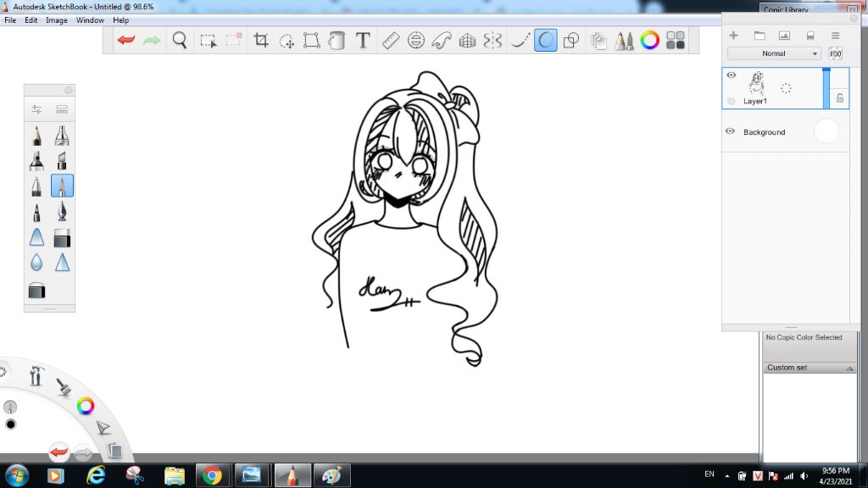Image resolution: width=868 pixels, height=488 pixels.
Task: Toggle the Layer Editor button in toolbar
Action: [x=598, y=40]
